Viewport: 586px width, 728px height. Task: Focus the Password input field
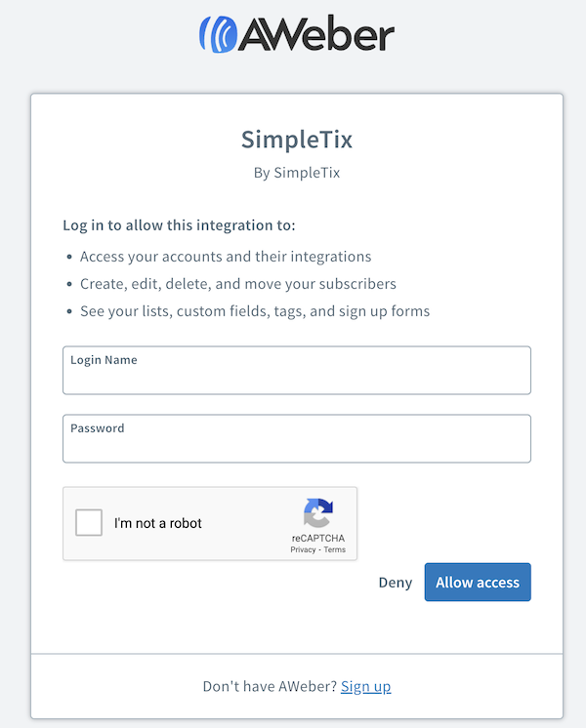point(297,446)
